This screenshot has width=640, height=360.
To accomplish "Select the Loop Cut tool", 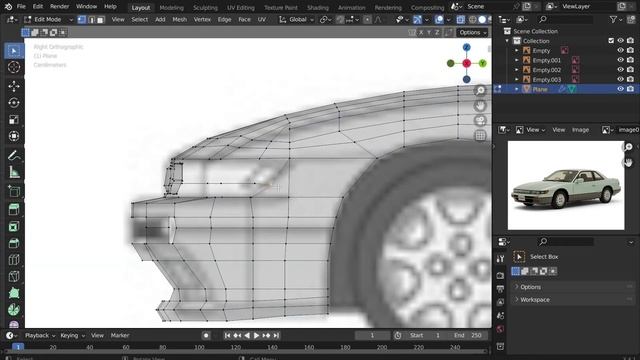I will click(x=14, y=260).
